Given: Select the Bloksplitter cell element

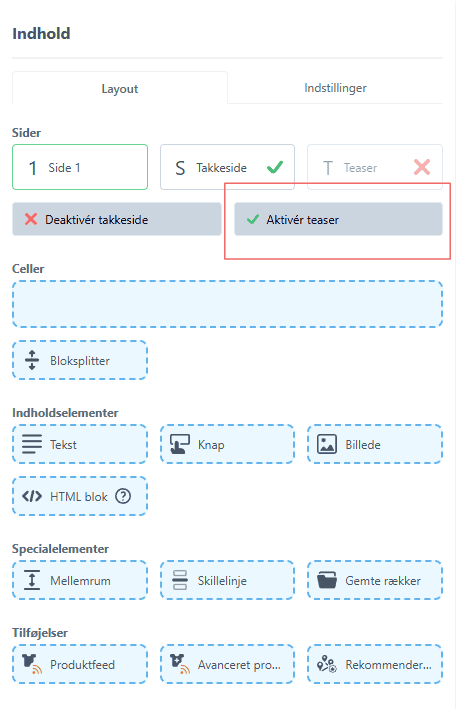Looking at the screenshot, I should [x=80, y=360].
